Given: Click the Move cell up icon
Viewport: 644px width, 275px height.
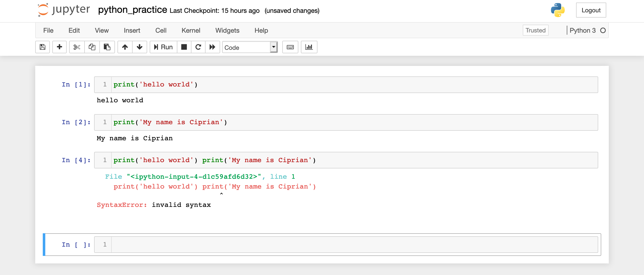Looking at the screenshot, I should 124,47.
